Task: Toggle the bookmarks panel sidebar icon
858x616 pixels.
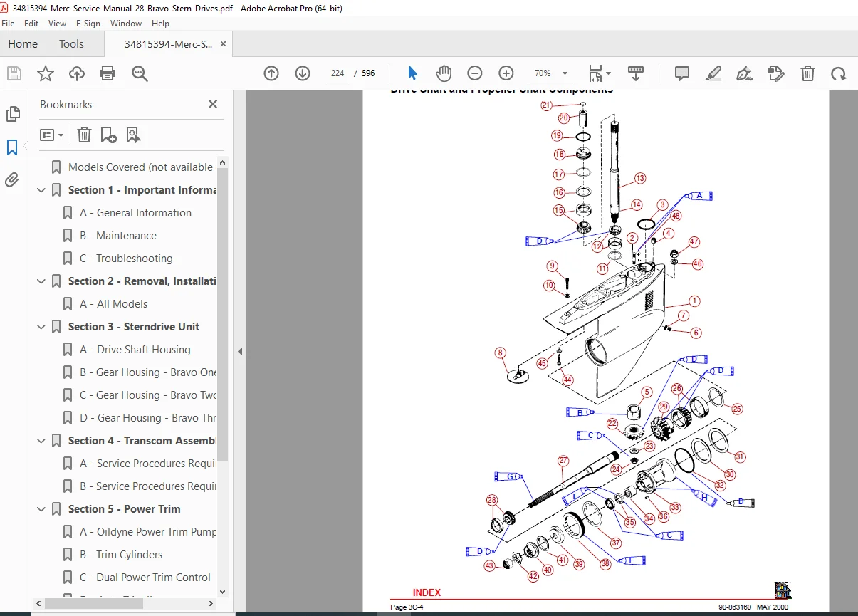Action: click(x=13, y=147)
